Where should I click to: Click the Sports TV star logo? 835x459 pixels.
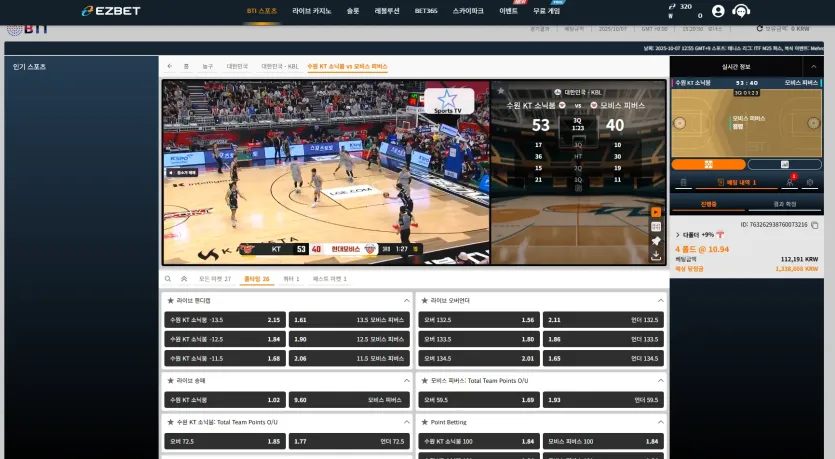click(x=448, y=101)
